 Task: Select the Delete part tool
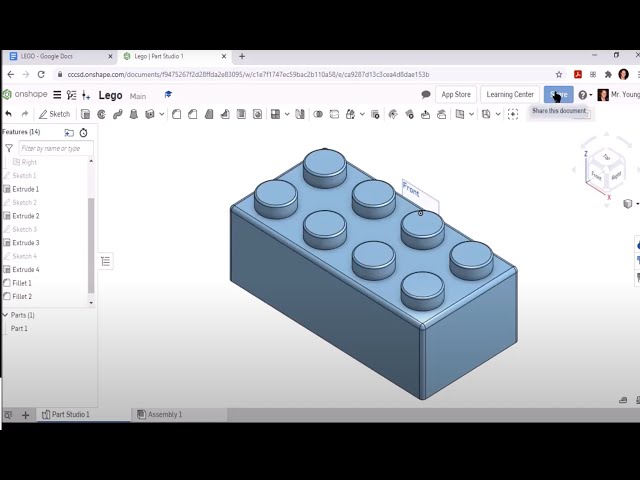[375, 114]
